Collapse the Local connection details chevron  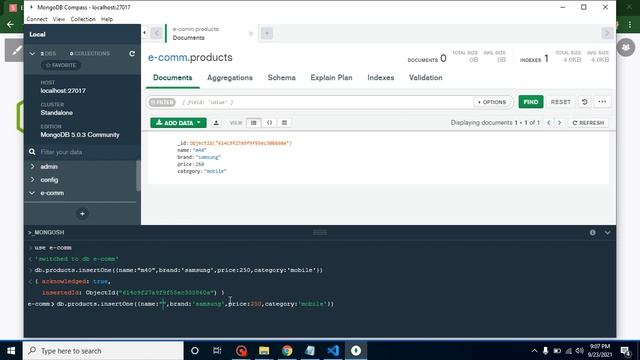(32, 53)
